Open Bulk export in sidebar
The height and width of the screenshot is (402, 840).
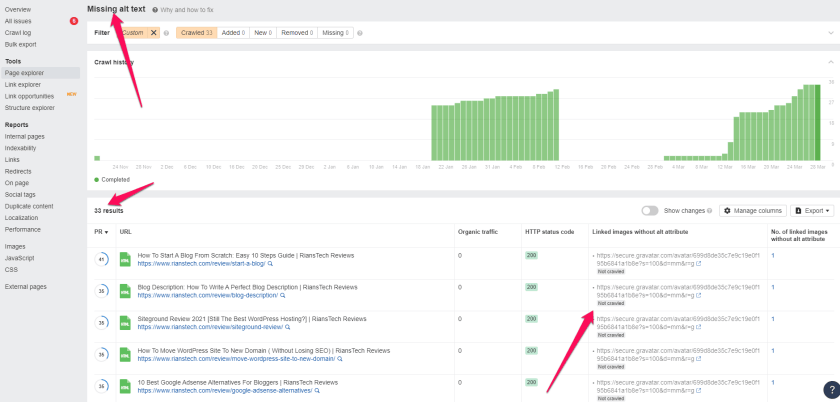pyautogui.click(x=20, y=44)
